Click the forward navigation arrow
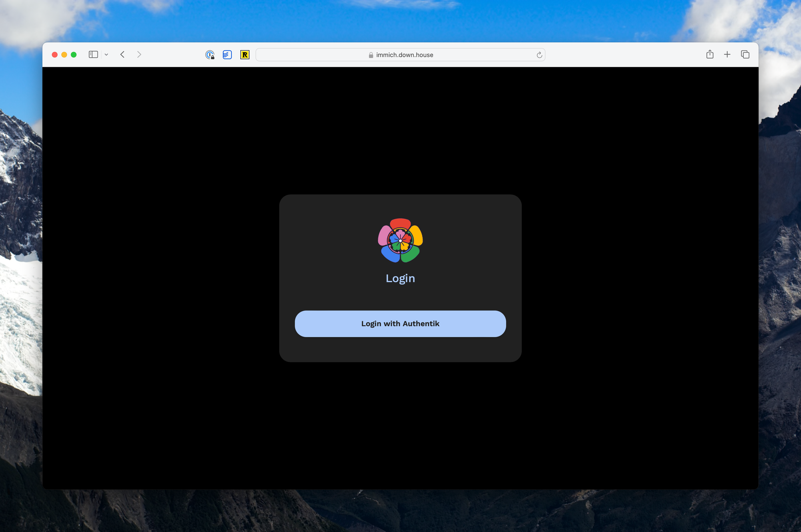801x532 pixels. click(x=139, y=54)
